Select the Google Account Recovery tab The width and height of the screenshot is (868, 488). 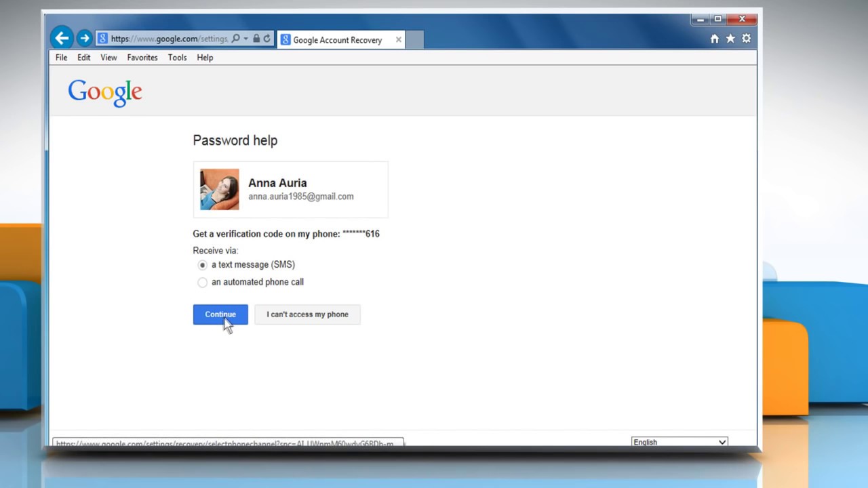(341, 40)
